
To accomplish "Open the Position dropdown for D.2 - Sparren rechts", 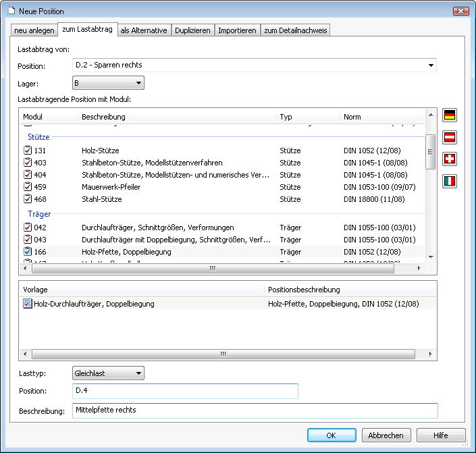I will (431, 65).
